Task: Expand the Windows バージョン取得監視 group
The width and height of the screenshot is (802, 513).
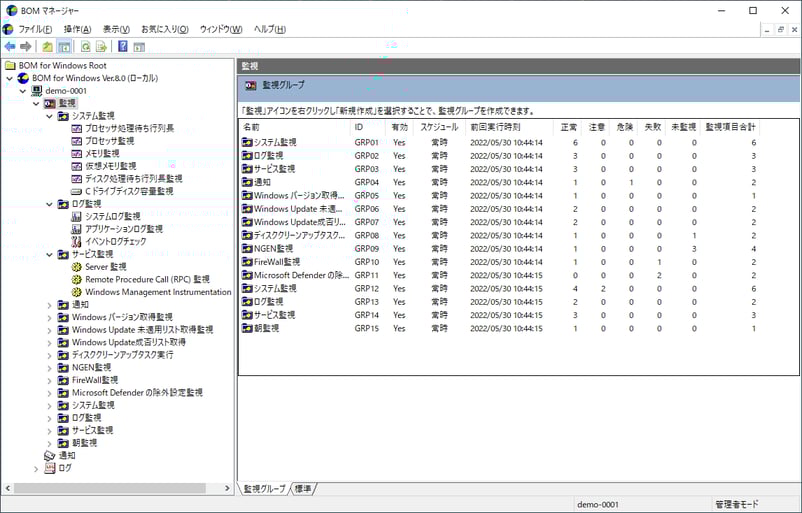Action: pos(49,318)
